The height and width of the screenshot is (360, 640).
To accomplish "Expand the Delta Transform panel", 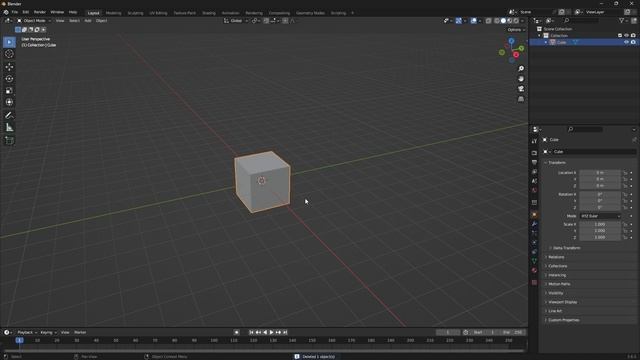I will click(566, 248).
